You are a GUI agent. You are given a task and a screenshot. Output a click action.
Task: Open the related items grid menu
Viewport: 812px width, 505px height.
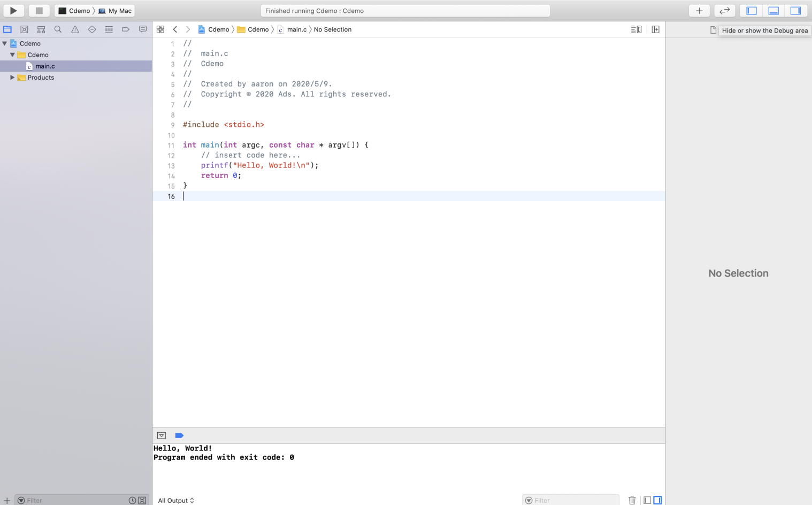pos(160,29)
